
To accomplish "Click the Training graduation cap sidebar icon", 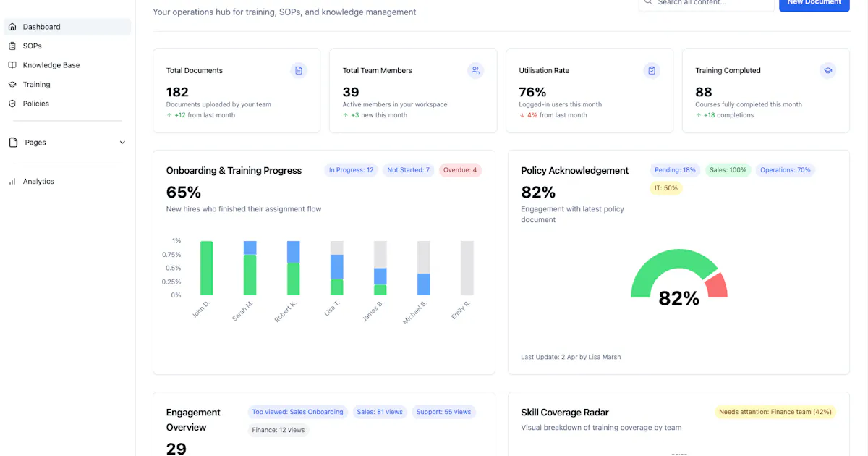I will (12, 85).
